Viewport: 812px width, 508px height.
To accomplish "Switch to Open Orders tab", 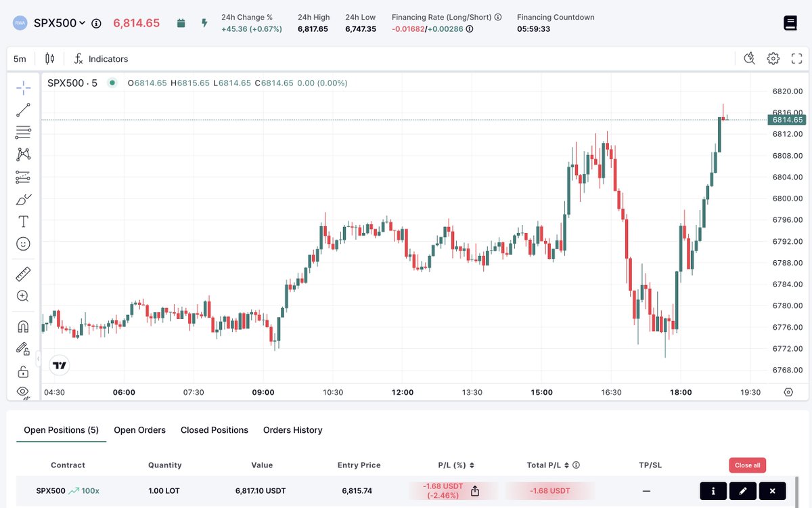I will (139, 430).
